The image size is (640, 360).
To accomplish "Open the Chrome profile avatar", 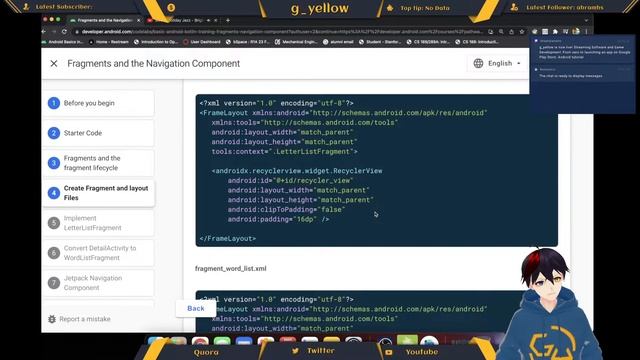I will point(576,31).
